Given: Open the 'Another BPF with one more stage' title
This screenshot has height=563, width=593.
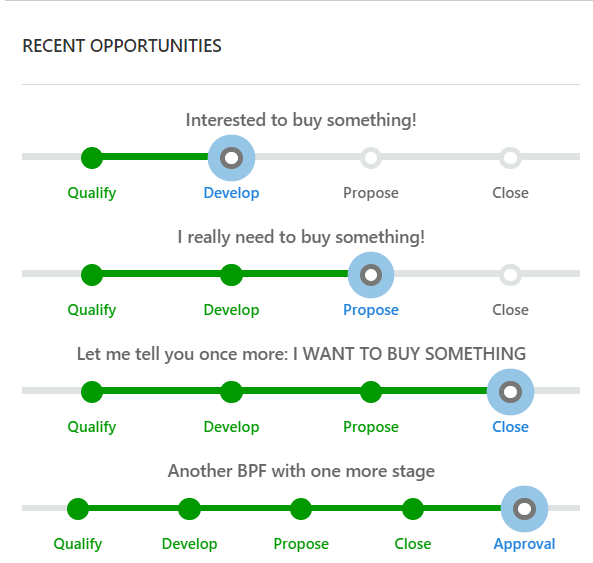Looking at the screenshot, I should (301, 471).
